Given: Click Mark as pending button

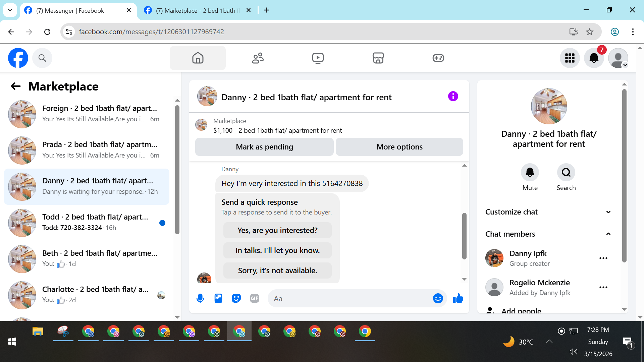Looking at the screenshot, I should (264, 147).
